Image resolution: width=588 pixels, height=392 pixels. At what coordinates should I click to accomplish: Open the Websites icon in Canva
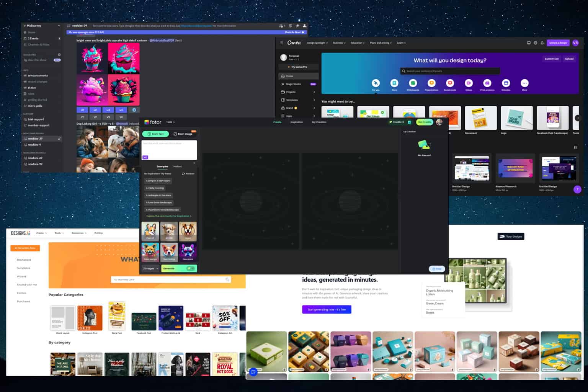(x=506, y=83)
